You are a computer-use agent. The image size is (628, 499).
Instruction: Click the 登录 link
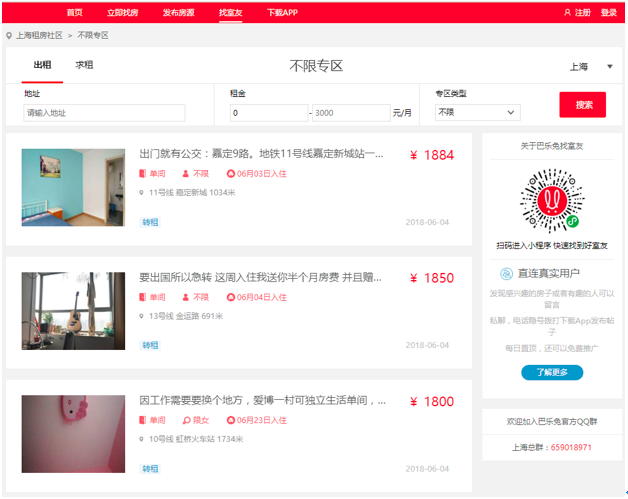coord(609,12)
